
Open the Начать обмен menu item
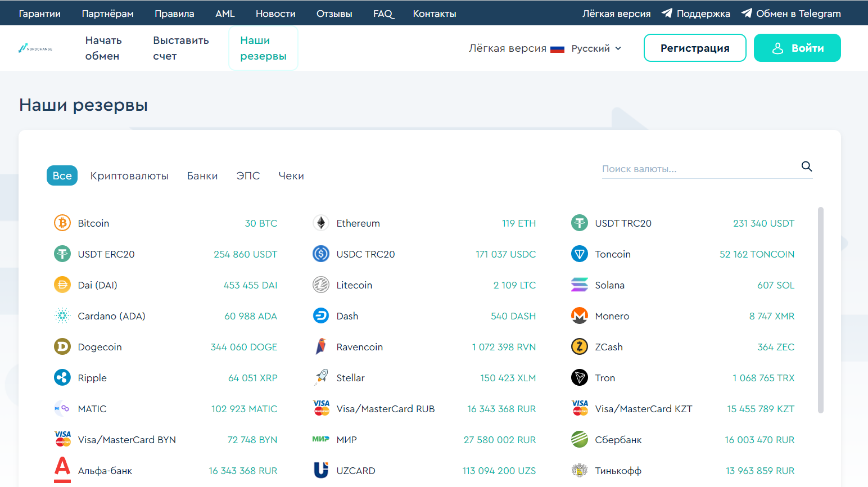click(x=103, y=48)
